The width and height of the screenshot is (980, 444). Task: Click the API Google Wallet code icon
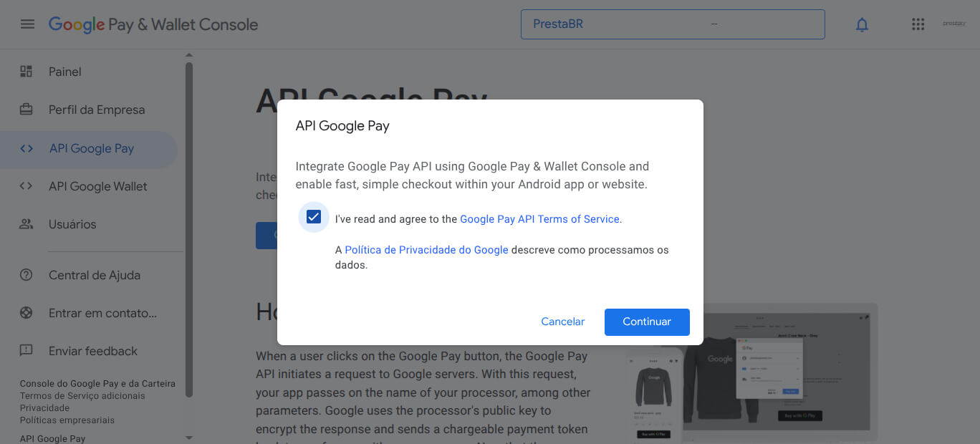27,186
